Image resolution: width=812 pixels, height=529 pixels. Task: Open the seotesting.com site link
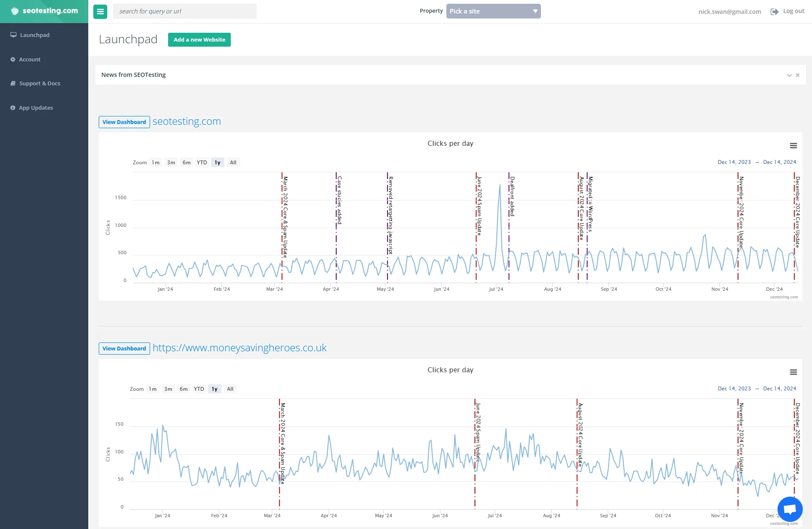pyautogui.click(x=187, y=121)
